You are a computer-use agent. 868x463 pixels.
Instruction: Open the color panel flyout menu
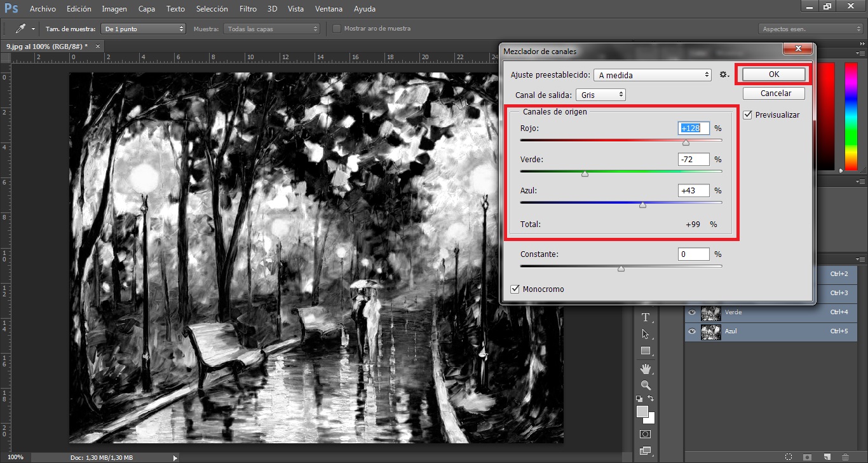[x=860, y=52]
